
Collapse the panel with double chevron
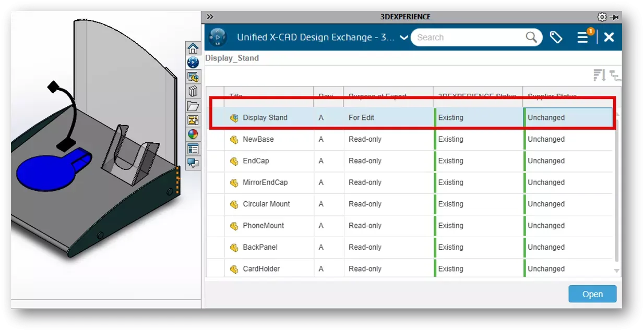click(210, 17)
